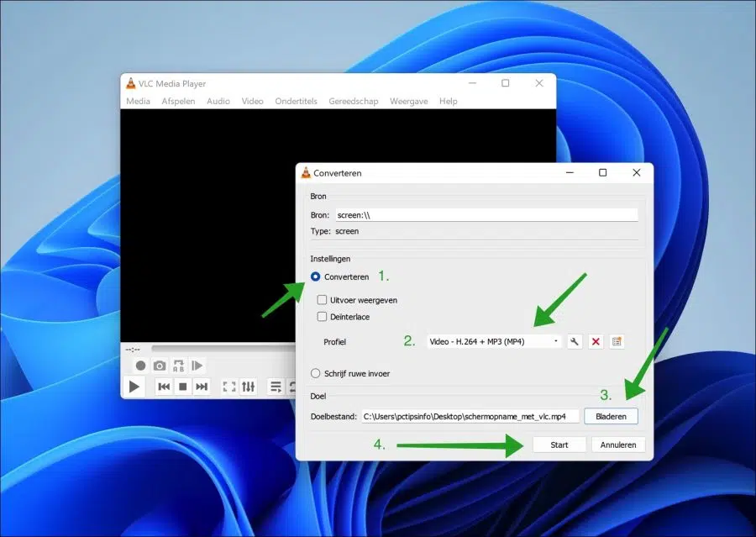Image resolution: width=756 pixels, height=537 pixels.
Task: Click the 'Type: screen' text
Action: tap(334, 231)
